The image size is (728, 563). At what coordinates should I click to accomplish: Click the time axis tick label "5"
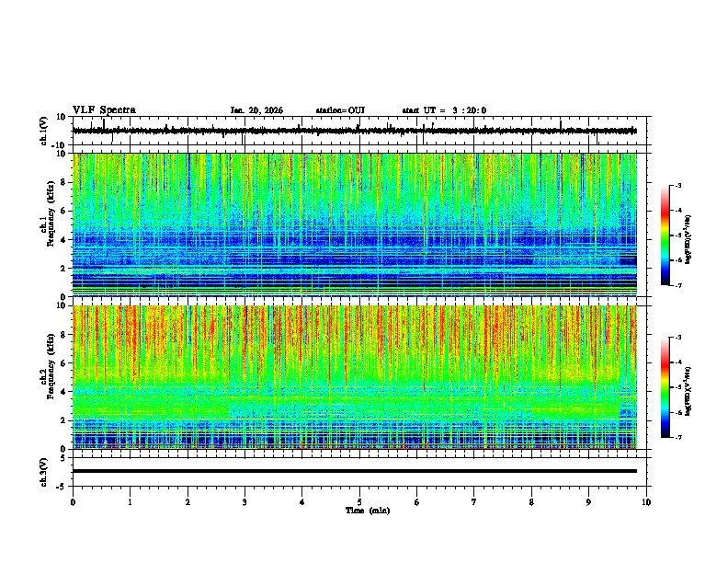point(359,502)
